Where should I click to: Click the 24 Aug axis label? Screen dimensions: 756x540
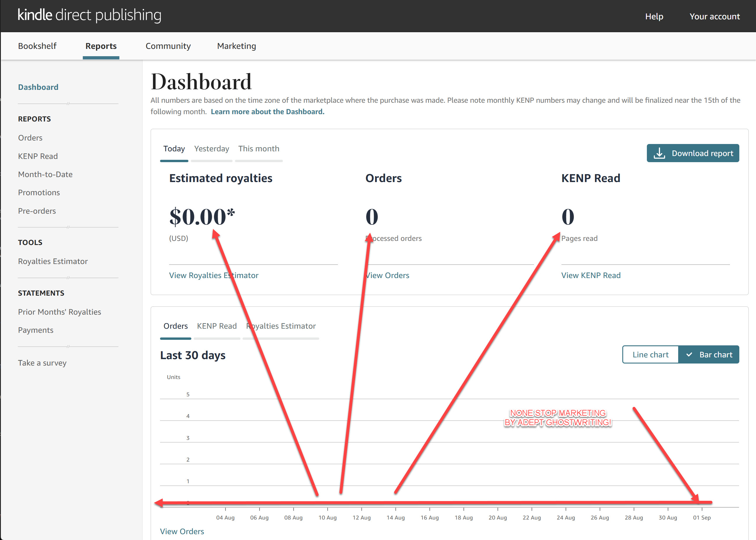[x=566, y=518]
